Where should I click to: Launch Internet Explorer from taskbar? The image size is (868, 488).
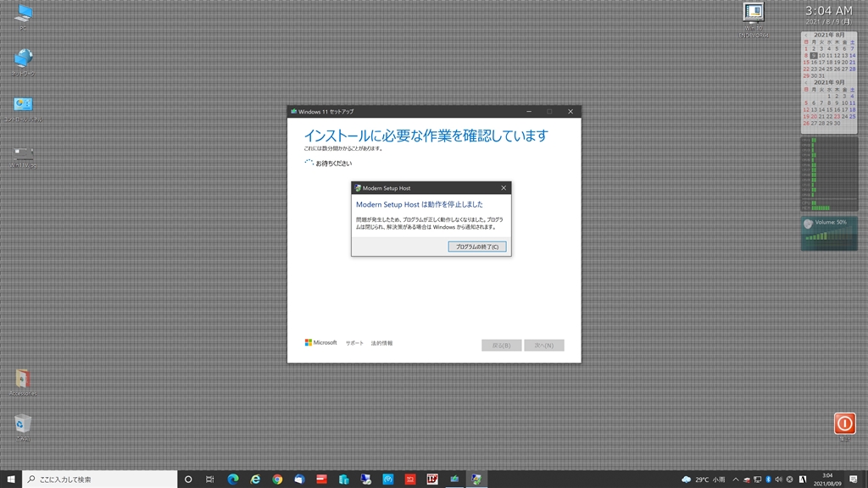[x=255, y=480]
